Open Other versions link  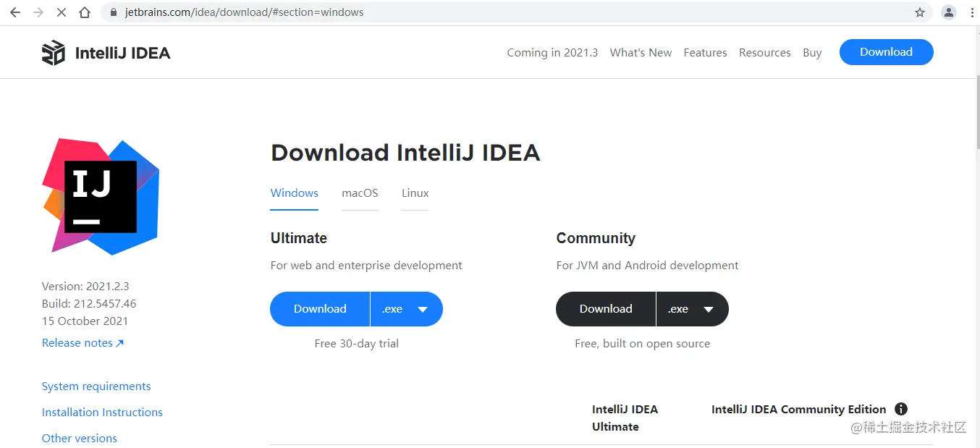[x=80, y=439]
